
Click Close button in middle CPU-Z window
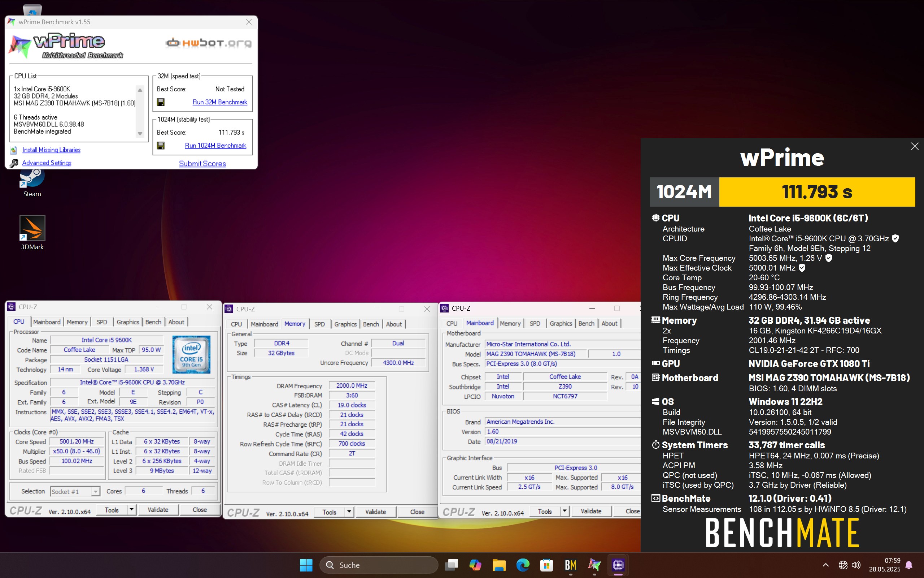point(417,512)
